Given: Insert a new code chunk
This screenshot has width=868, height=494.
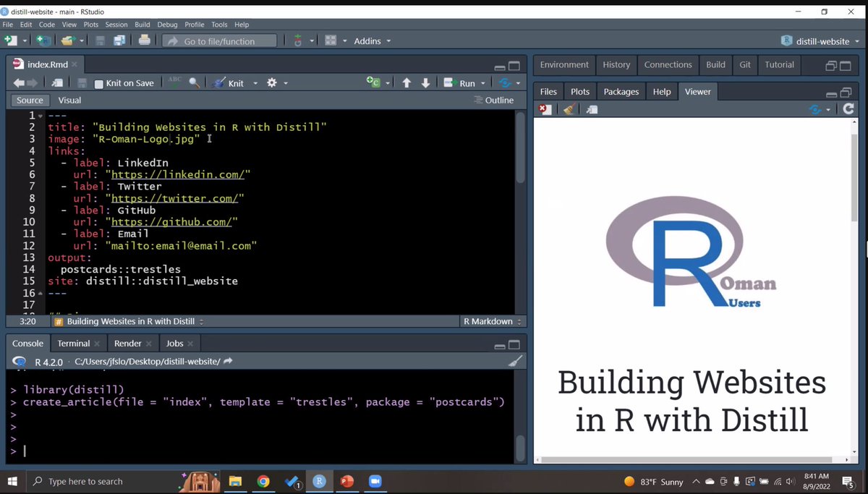Looking at the screenshot, I should (373, 83).
